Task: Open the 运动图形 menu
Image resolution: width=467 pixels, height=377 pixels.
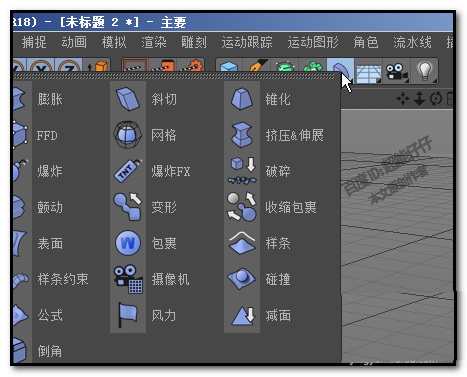Action: 313,42
